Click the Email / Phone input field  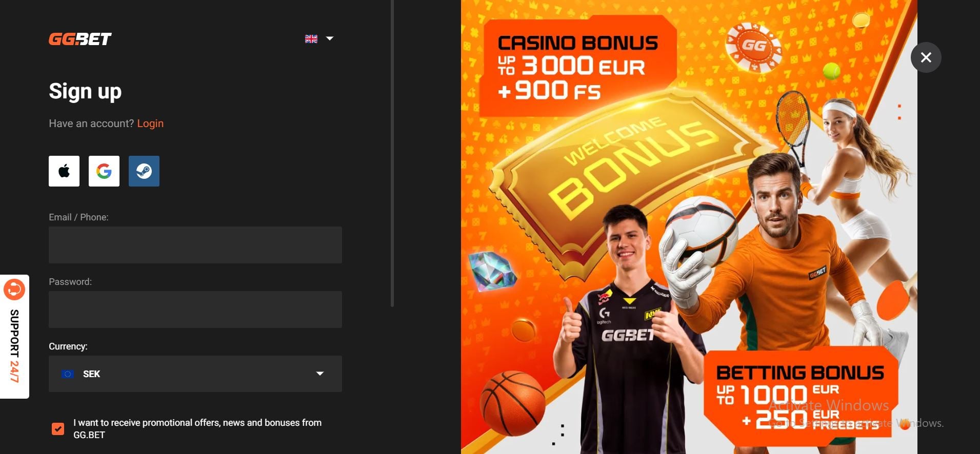[x=195, y=245]
